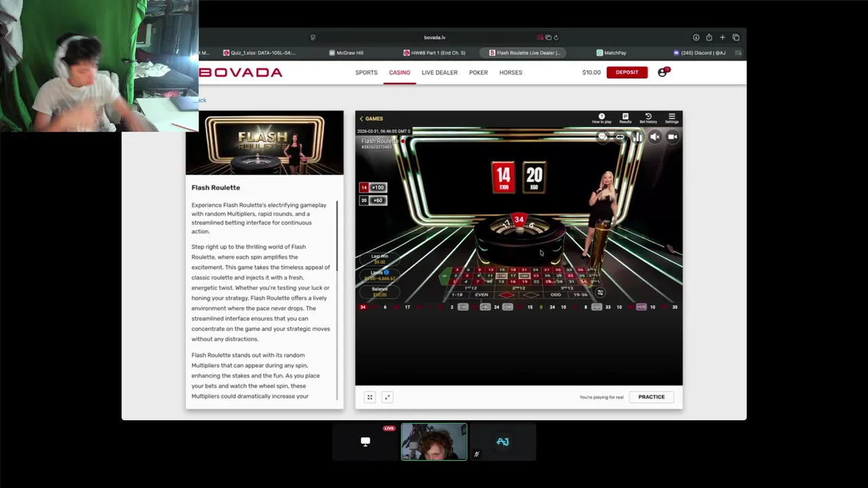Click the browser share icon
Image resolution: width=868 pixels, height=488 pixels.
pos(709,37)
